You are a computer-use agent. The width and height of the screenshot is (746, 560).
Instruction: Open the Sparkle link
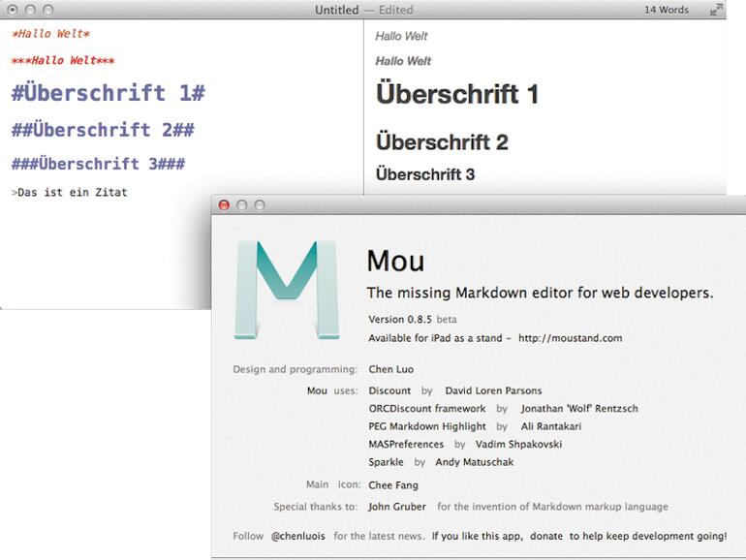(x=386, y=462)
